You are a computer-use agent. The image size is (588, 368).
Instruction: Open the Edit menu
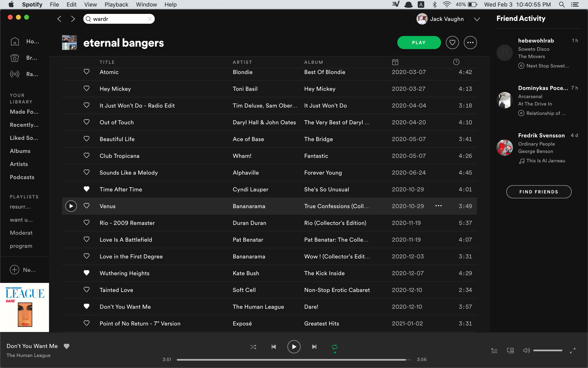click(71, 5)
